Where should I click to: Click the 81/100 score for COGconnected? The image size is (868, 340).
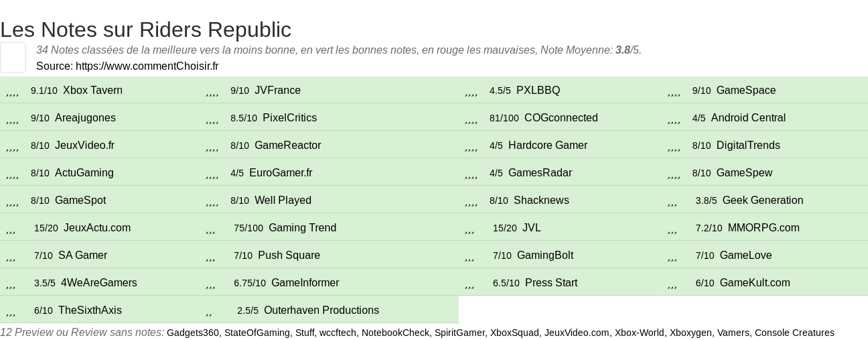(504, 118)
